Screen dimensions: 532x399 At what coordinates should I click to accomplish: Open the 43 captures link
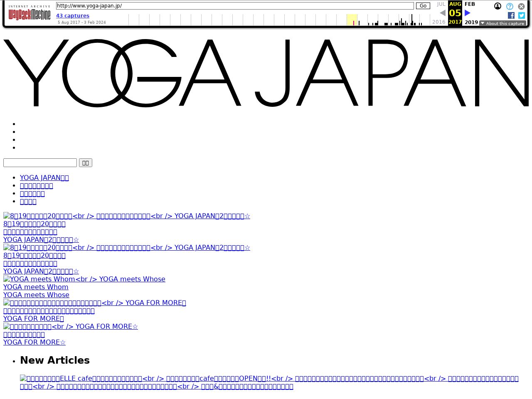[x=73, y=16]
